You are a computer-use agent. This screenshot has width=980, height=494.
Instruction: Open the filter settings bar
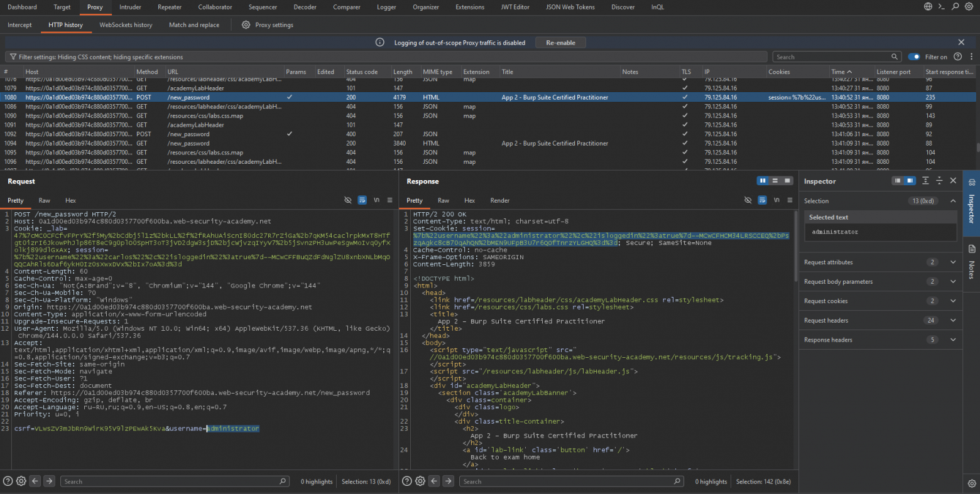386,57
